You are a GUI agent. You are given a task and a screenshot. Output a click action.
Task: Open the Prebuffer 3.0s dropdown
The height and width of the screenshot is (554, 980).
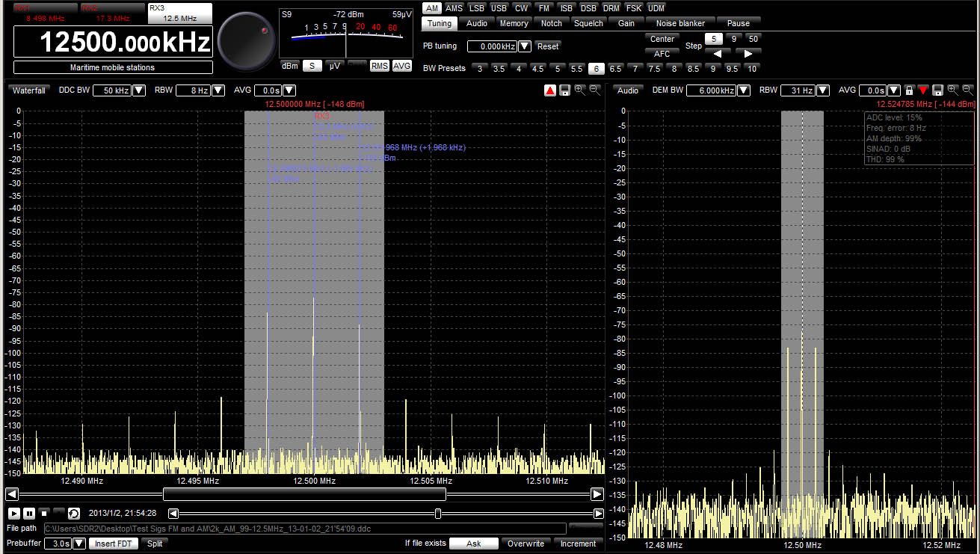79,544
